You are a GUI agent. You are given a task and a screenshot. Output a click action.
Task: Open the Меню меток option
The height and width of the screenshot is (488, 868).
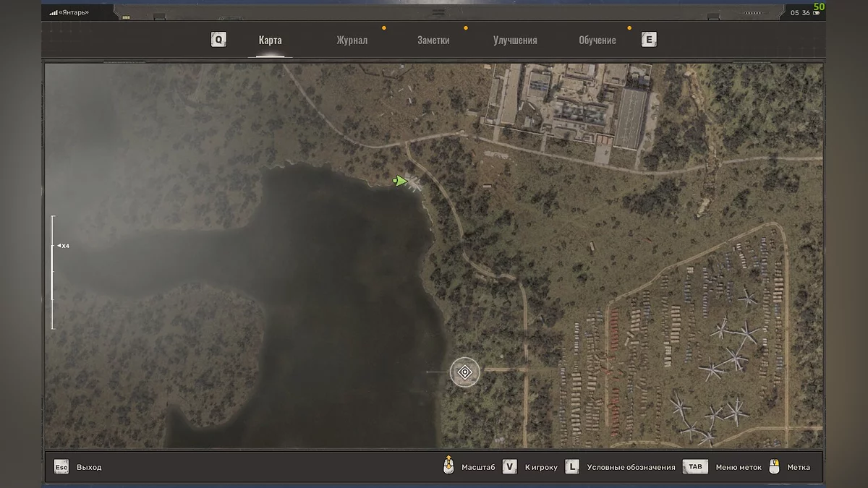[x=738, y=468]
